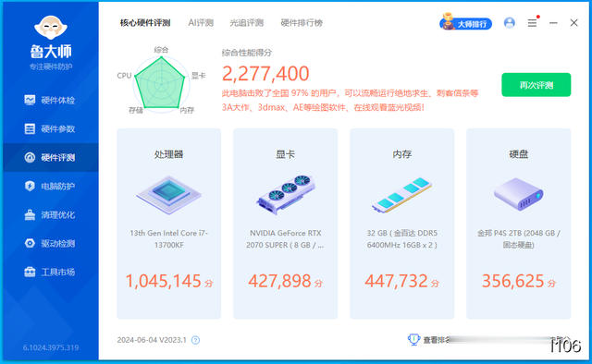Open 硬件参数 in the sidebar
The width and height of the screenshot is (592, 364).
point(49,128)
